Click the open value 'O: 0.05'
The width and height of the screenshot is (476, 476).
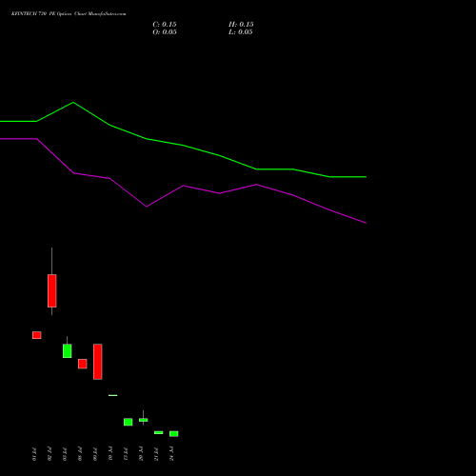click(x=165, y=32)
